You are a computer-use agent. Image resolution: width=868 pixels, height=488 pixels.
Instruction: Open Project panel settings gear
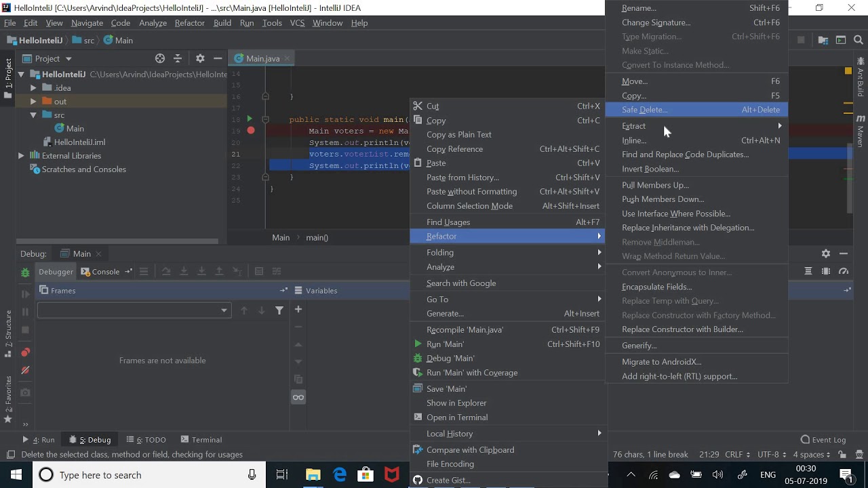pyautogui.click(x=200, y=58)
